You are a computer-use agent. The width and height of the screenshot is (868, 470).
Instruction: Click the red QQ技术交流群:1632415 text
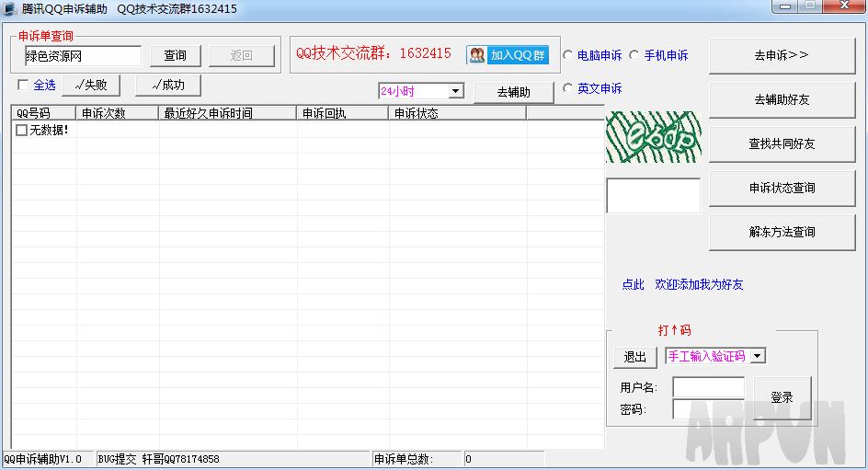click(x=373, y=53)
